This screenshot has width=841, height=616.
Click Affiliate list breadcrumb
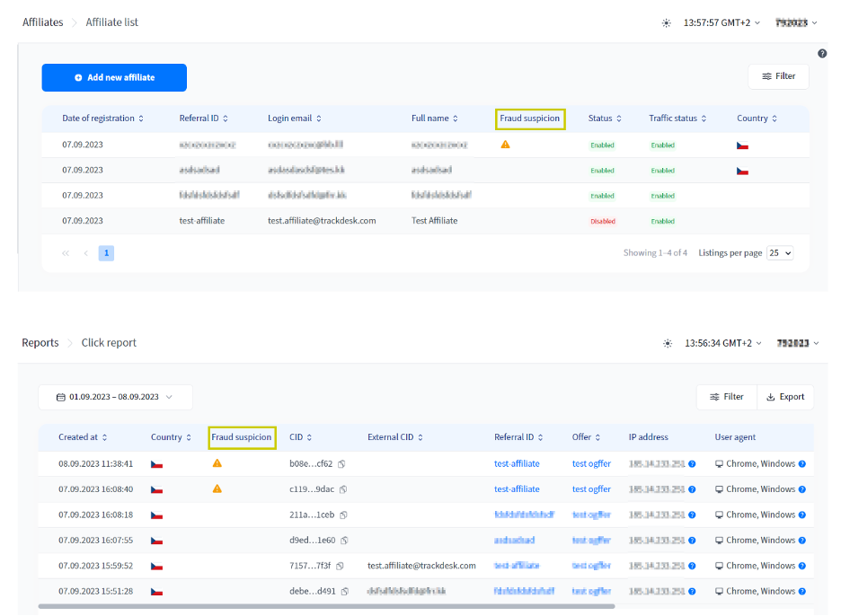112,22
